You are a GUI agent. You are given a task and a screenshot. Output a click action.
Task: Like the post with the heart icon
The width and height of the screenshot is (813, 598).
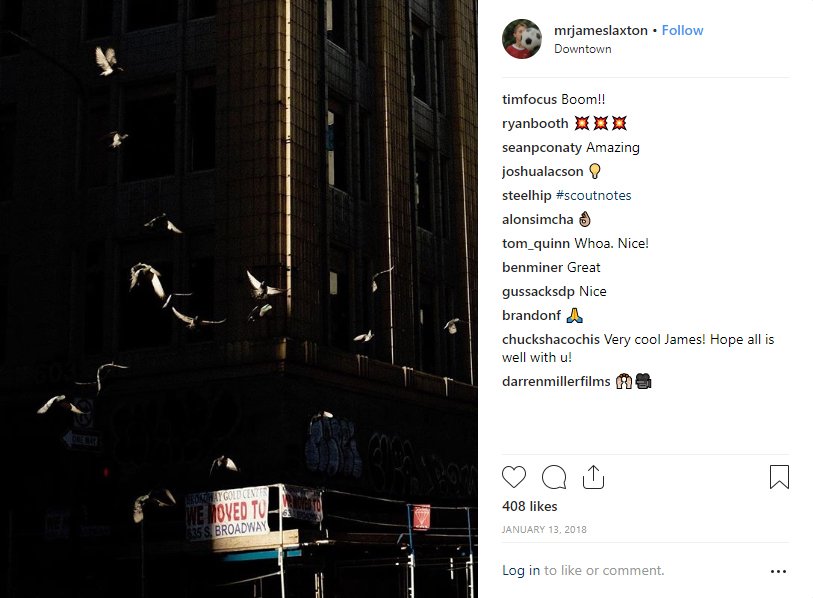pos(514,477)
